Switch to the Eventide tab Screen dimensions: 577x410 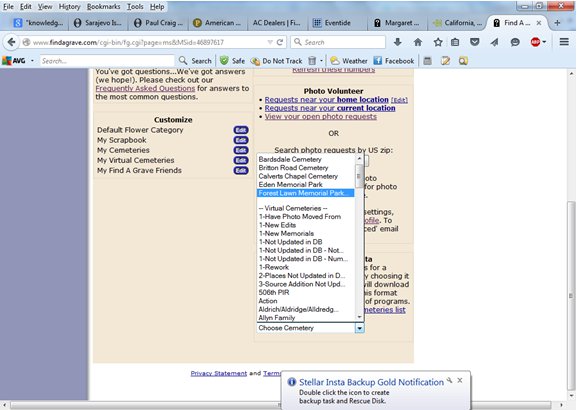pyautogui.click(x=337, y=23)
